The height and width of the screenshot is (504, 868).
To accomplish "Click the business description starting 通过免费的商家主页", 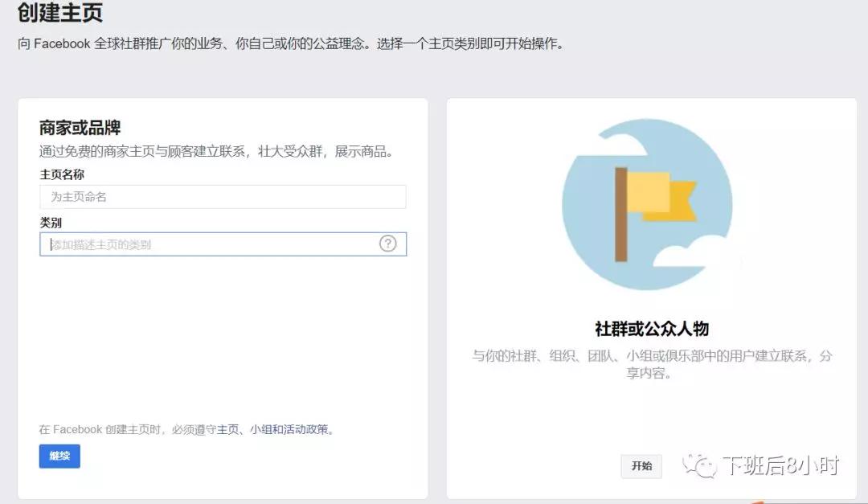I will tap(217, 152).
